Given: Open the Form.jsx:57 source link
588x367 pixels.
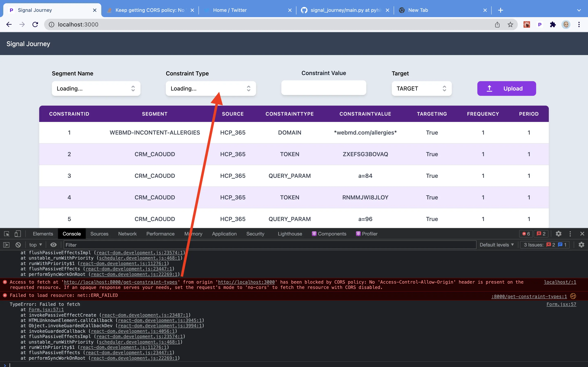Looking at the screenshot, I should click(x=561, y=304).
